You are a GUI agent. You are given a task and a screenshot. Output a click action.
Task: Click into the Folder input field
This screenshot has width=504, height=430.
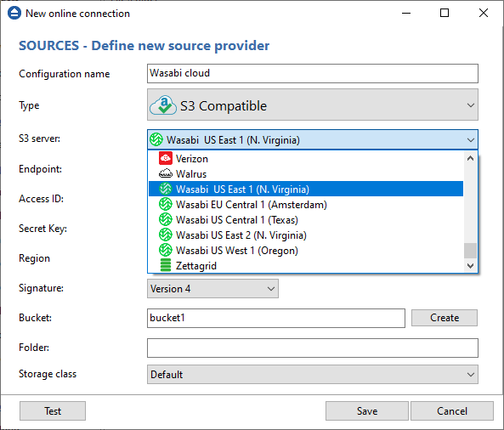pos(313,348)
